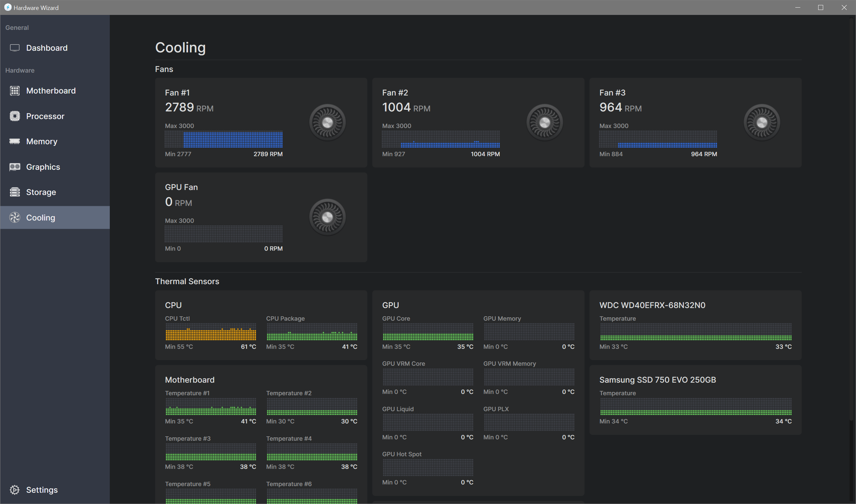
Task: Click the GPU Fan graphic icon
Action: [x=327, y=218]
